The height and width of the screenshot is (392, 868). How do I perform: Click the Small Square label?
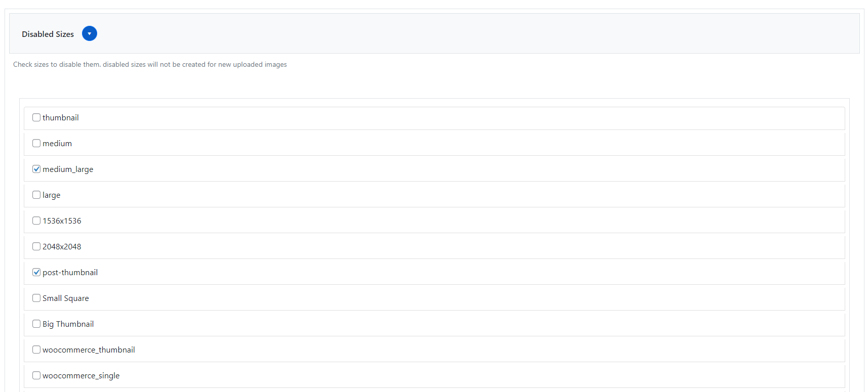coord(65,298)
